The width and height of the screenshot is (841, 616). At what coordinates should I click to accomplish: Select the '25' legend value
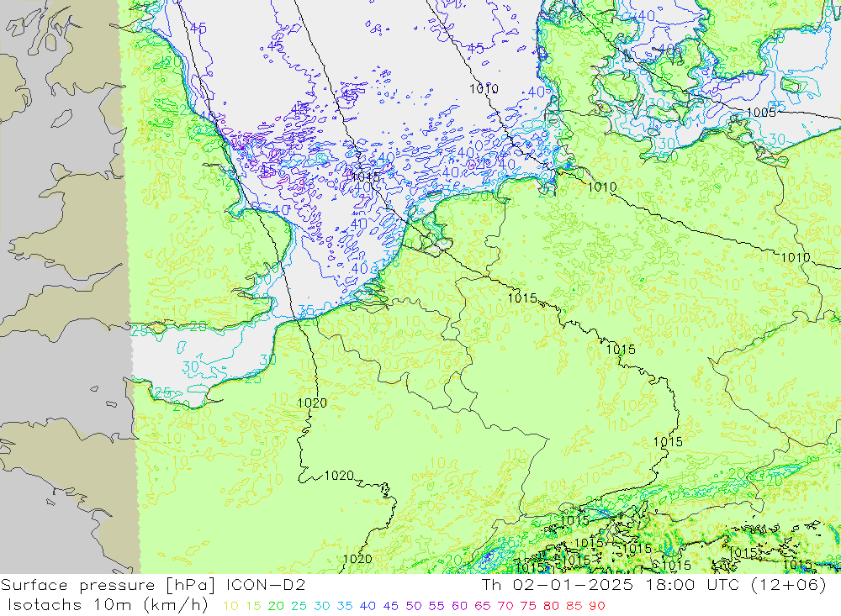(x=299, y=606)
